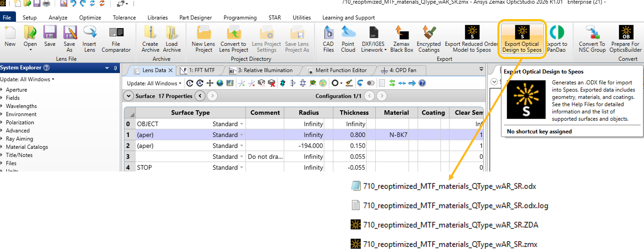Select the 0.800 thickness cell in row 1

(x=354, y=135)
